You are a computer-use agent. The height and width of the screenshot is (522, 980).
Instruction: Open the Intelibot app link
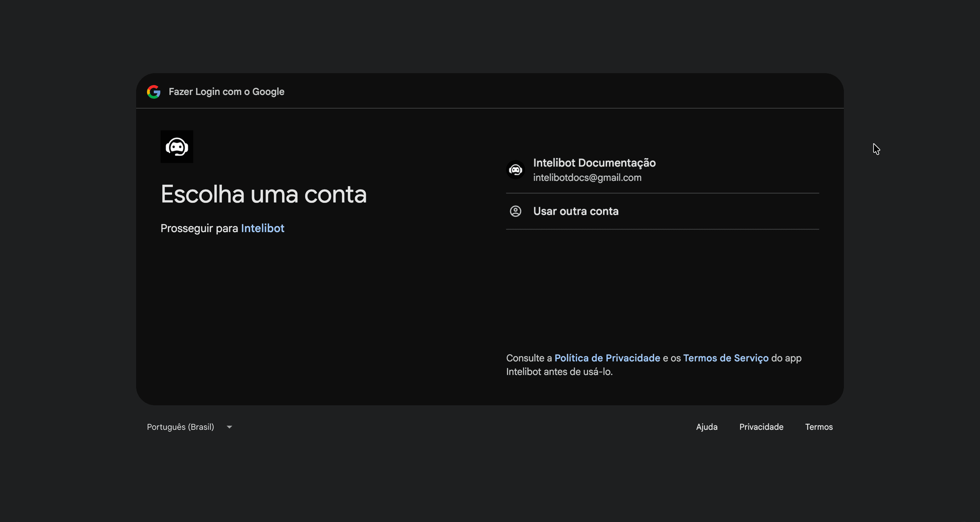pos(262,228)
